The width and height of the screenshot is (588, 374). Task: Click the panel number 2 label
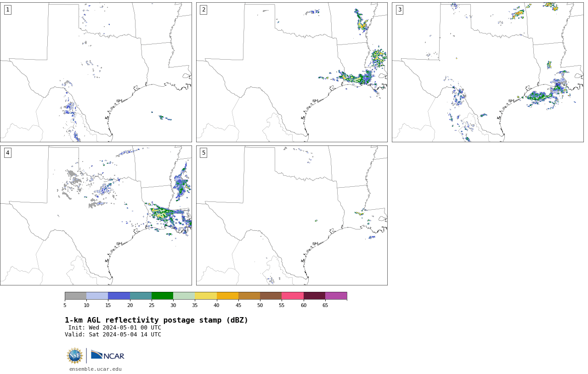204,10
